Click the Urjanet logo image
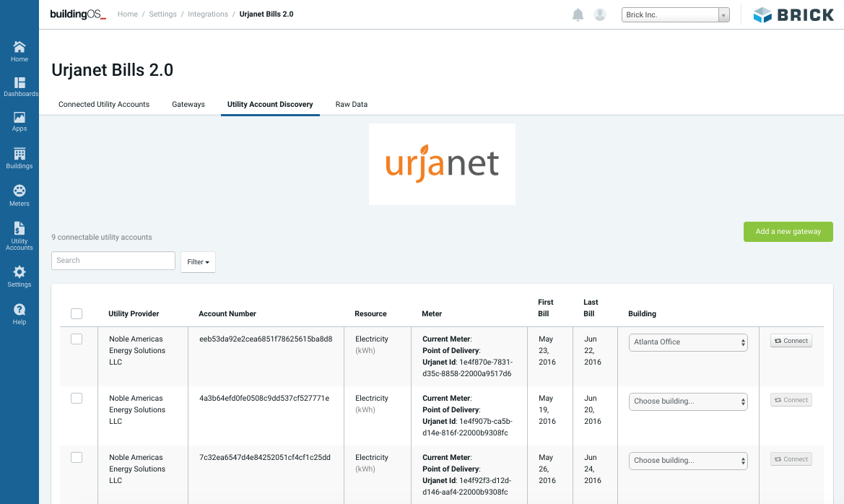The image size is (844, 504). pos(442,164)
